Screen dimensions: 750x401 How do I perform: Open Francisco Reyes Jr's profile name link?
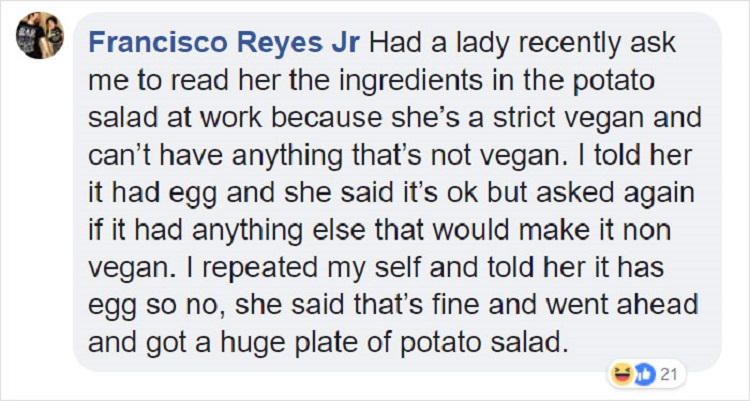click(x=225, y=44)
